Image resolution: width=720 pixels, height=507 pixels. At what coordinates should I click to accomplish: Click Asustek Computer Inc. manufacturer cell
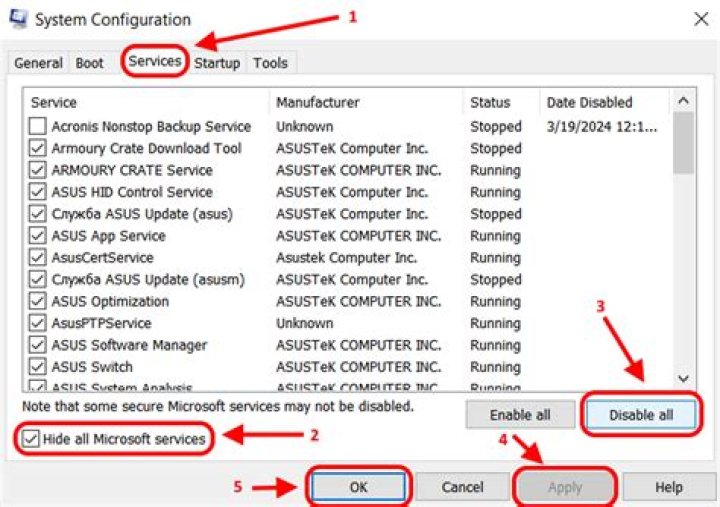pos(346,258)
